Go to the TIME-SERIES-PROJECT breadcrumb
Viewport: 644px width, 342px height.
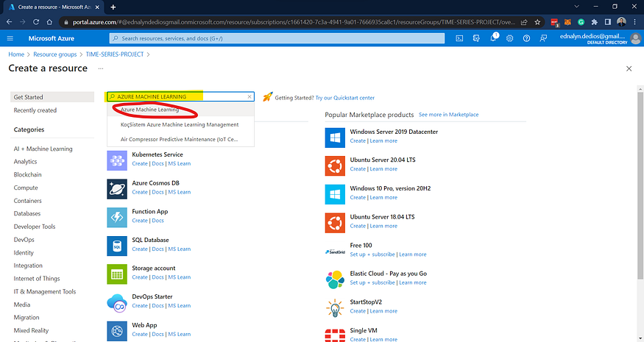click(115, 54)
